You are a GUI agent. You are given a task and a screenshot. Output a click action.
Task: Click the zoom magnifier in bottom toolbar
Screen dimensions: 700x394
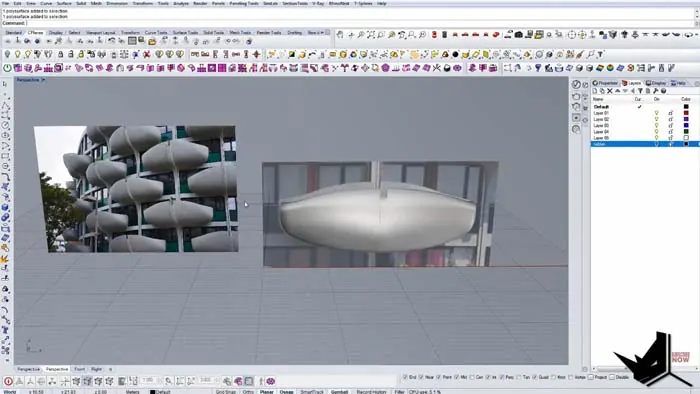[168, 381]
